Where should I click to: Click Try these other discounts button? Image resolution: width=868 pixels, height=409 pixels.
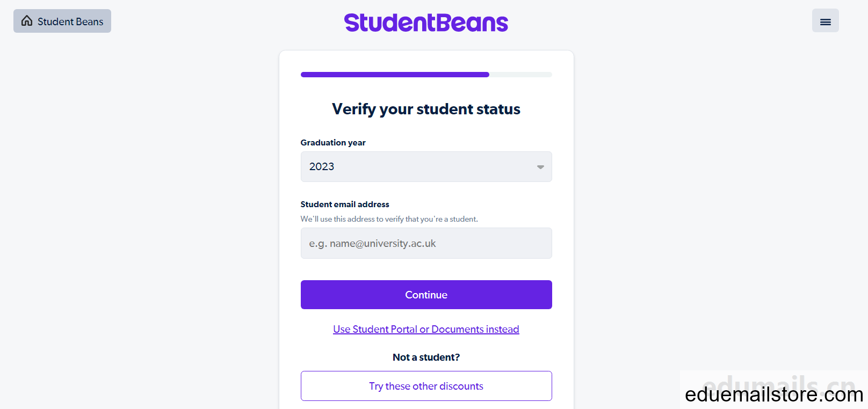coord(426,386)
